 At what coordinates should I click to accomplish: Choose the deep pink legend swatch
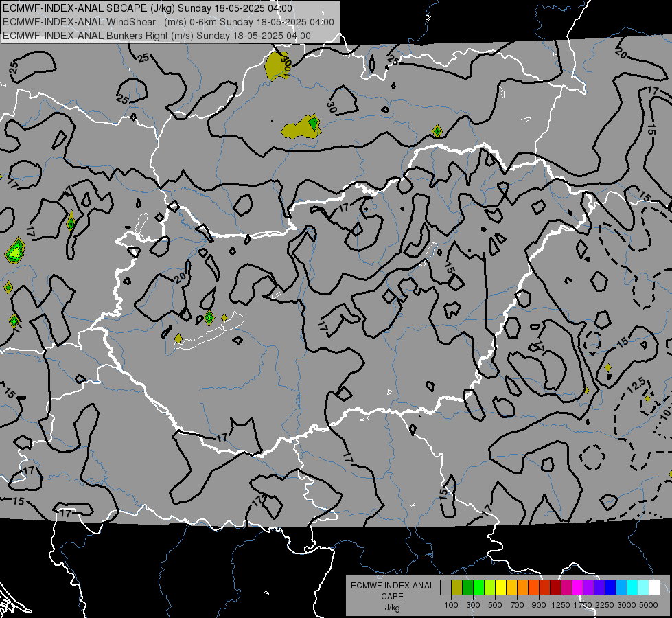(566, 588)
